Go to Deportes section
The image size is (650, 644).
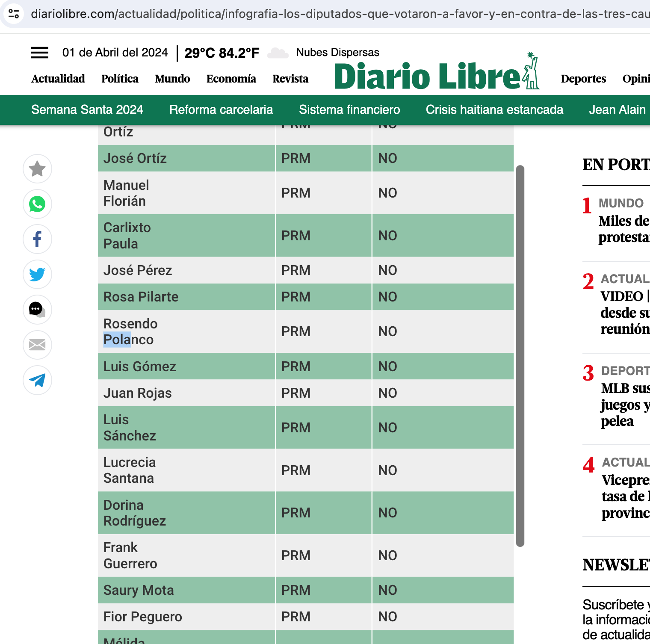click(x=583, y=79)
